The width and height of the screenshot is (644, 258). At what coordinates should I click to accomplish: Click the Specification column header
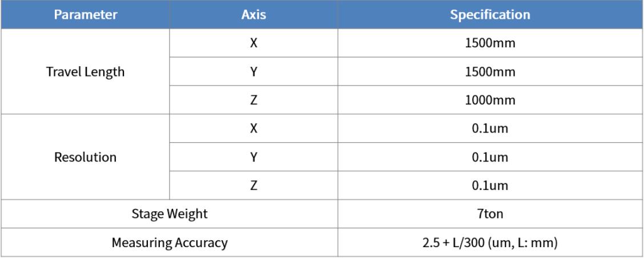point(490,14)
